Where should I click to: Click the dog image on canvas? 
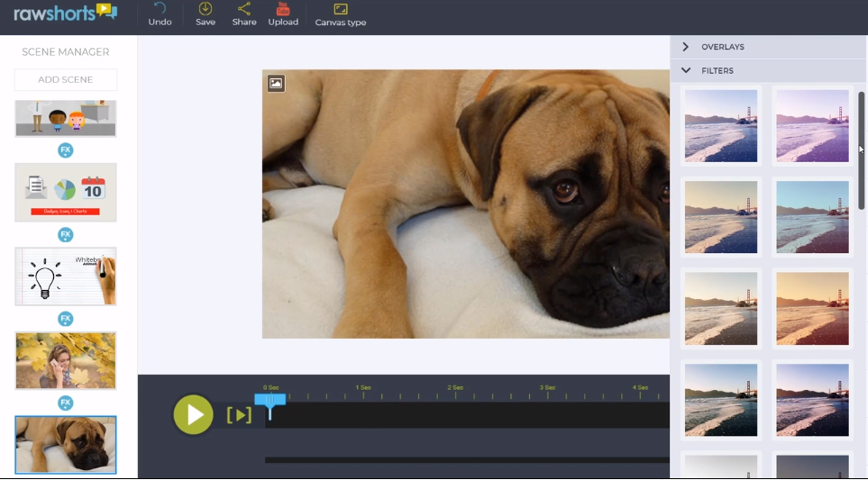tap(466, 204)
